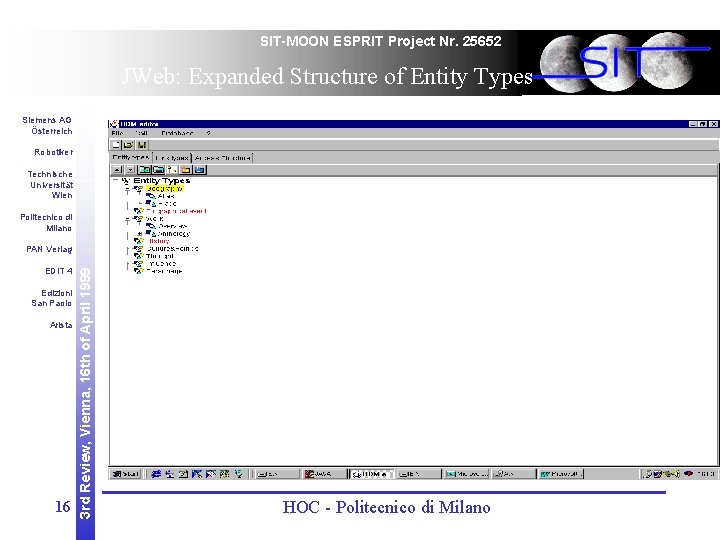Click the move-up arrow button above the tree
The height and width of the screenshot is (540, 720).
[117, 170]
